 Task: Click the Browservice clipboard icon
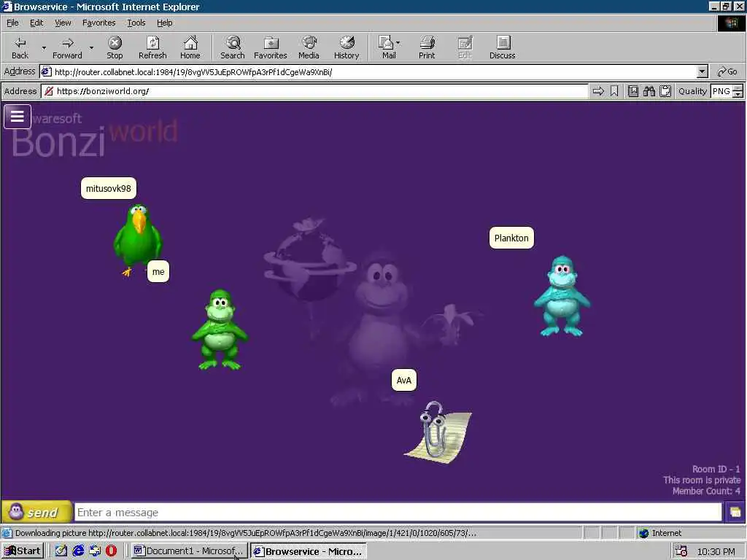tap(665, 91)
